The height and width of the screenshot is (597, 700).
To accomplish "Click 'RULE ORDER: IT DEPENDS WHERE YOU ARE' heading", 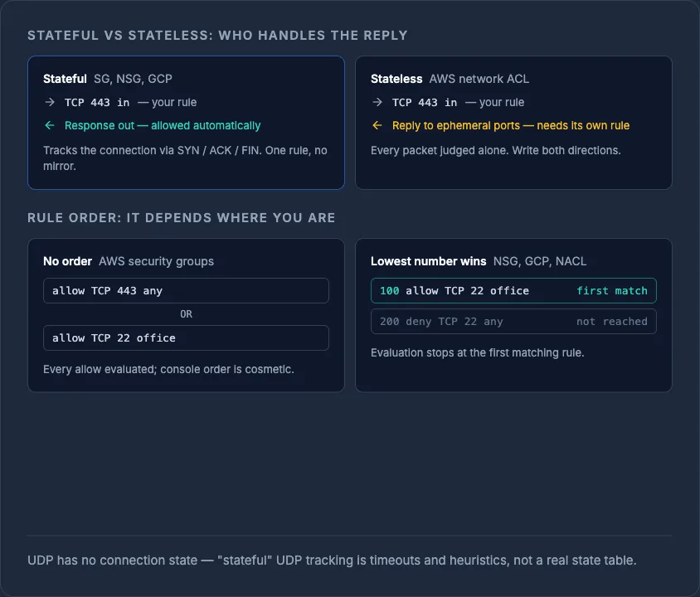I will (182, 218).
